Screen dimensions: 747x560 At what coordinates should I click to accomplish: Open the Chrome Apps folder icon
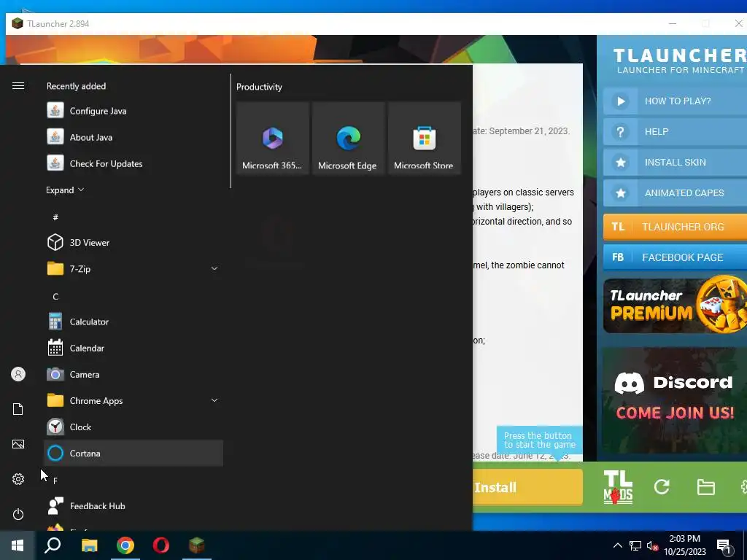pos(55,400)
